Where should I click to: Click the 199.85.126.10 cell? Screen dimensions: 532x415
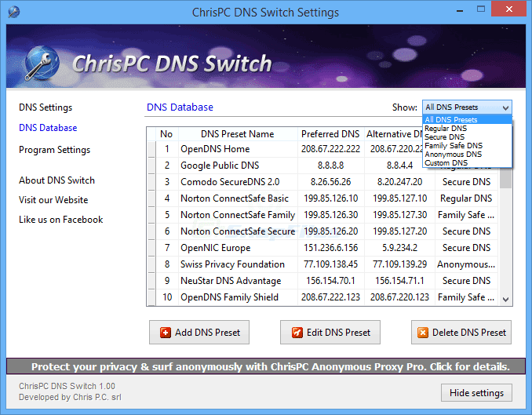click(x=331, y=198)
